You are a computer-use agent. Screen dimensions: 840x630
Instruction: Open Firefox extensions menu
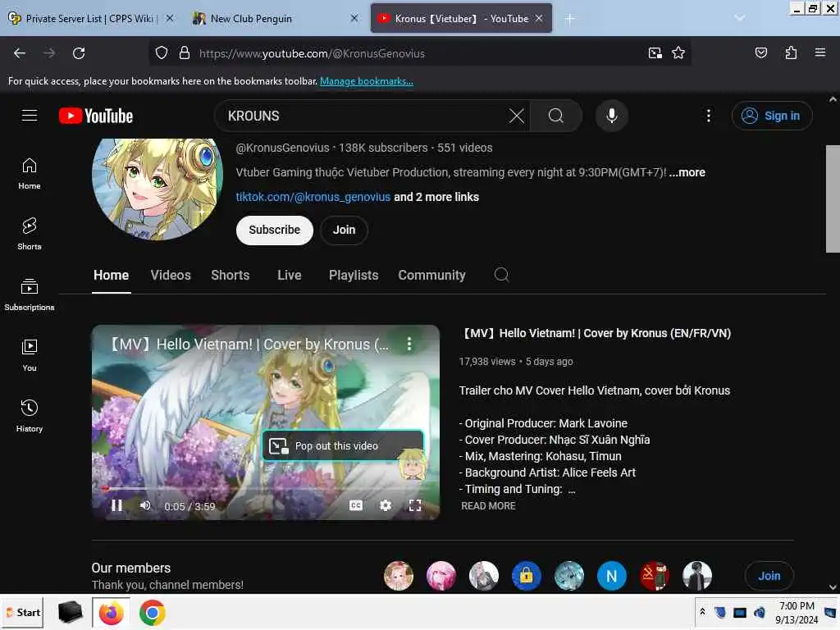[x=791, y=53]
